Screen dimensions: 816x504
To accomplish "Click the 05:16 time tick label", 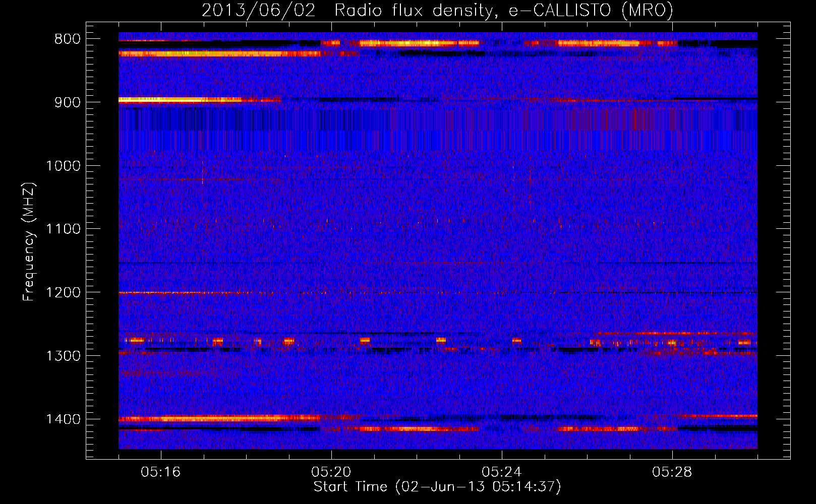I will point(161,472).
